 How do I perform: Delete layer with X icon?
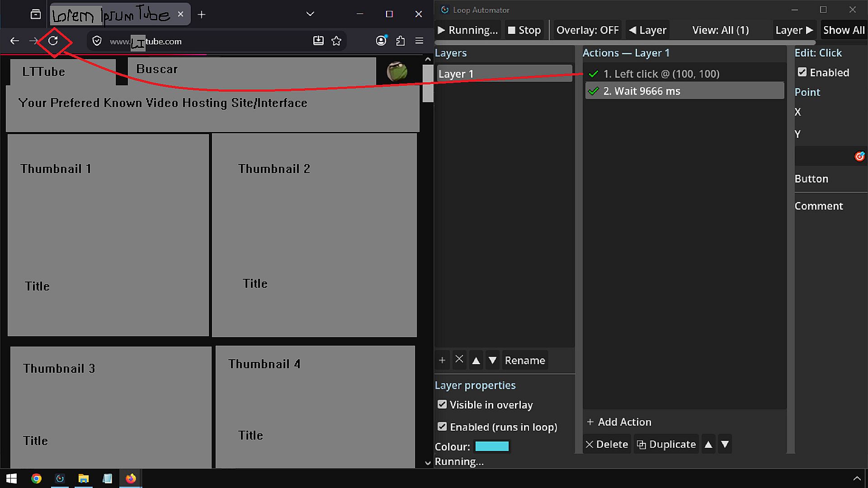(x=459, y=360)
